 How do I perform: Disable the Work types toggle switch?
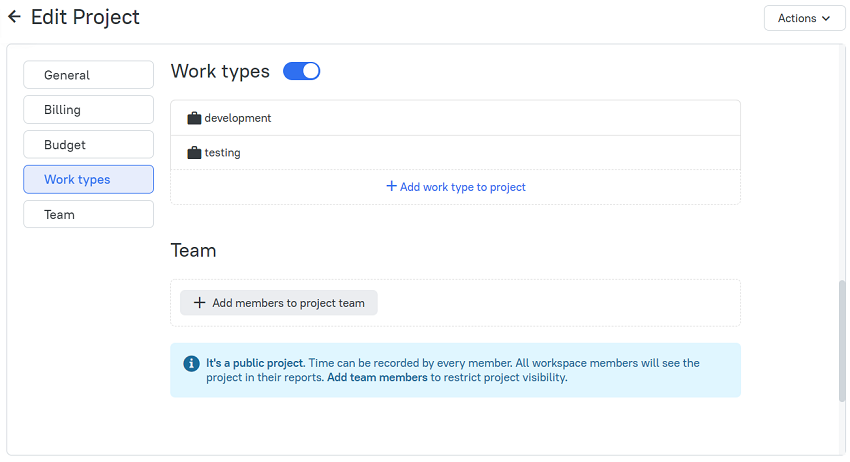coord(301,71)
